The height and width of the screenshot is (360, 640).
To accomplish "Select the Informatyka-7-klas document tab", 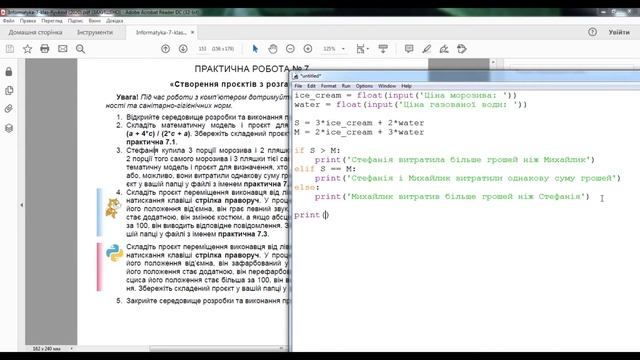I will pyautogui.click(x=161, y=32).
